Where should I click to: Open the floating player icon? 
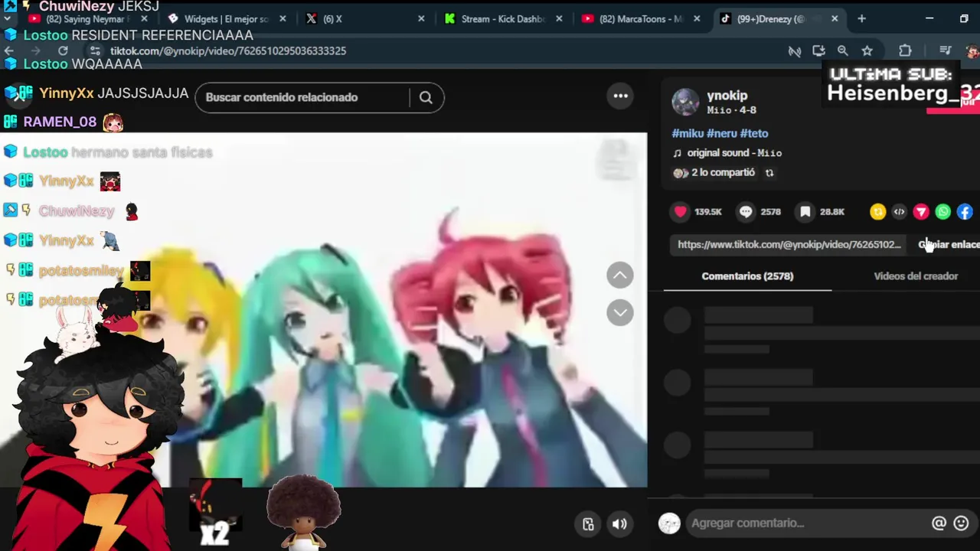point(588,524)
